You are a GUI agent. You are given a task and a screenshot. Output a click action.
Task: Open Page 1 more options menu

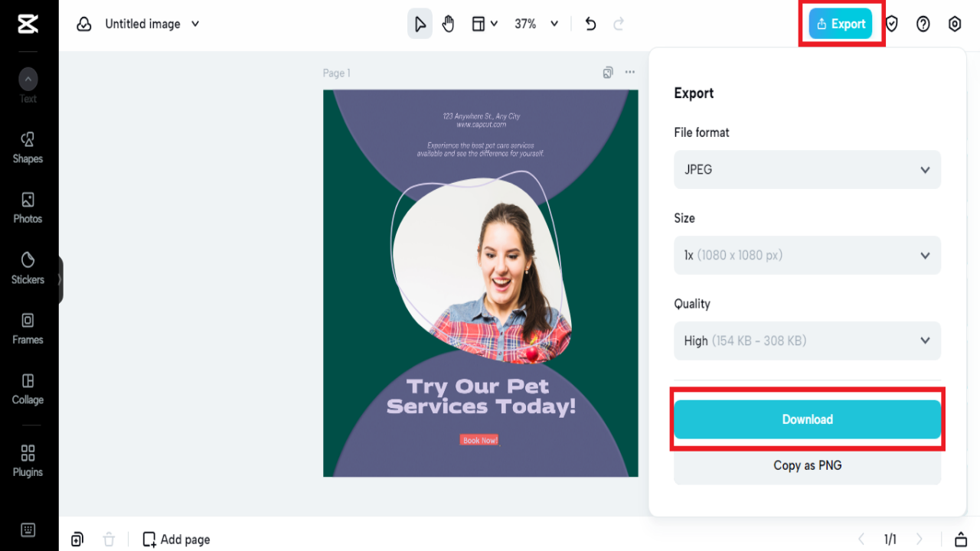tap(629, 73)
